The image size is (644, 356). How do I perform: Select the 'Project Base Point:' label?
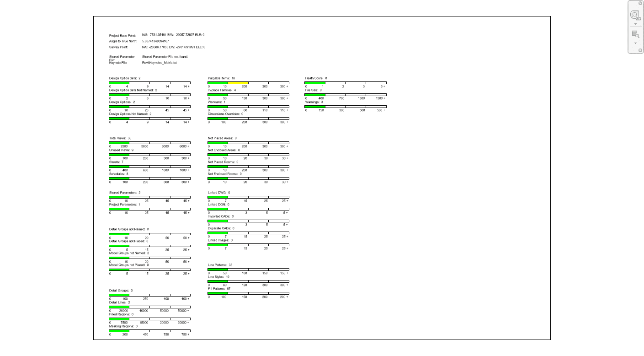tap(122, 35)
